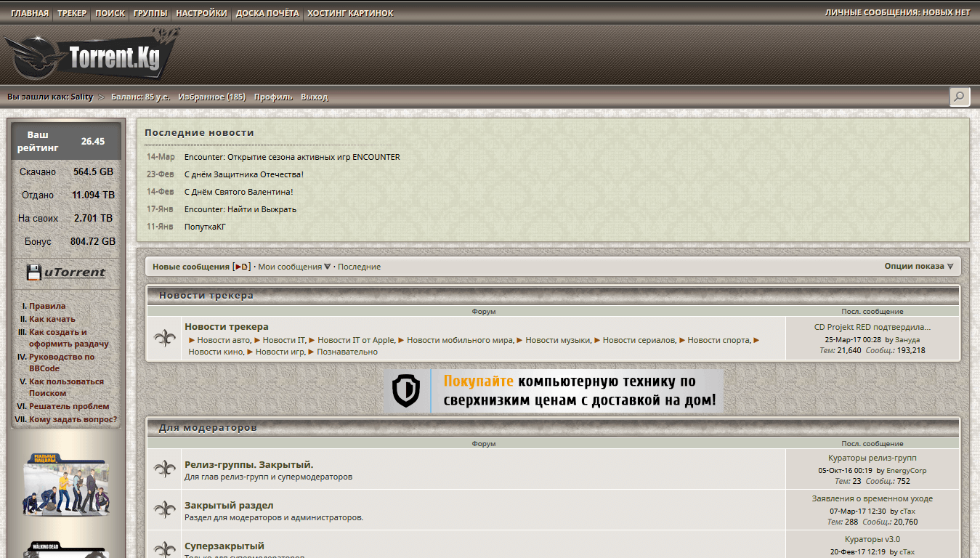Click the new-messages marker icon in brackets
Viewport: 980px width, 558px height.
pos(241,267)
